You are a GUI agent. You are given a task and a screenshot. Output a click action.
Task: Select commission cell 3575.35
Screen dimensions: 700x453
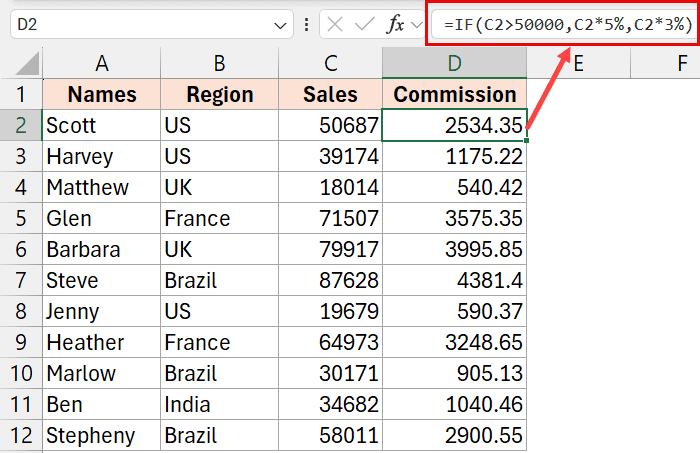(x=454, y=218)
